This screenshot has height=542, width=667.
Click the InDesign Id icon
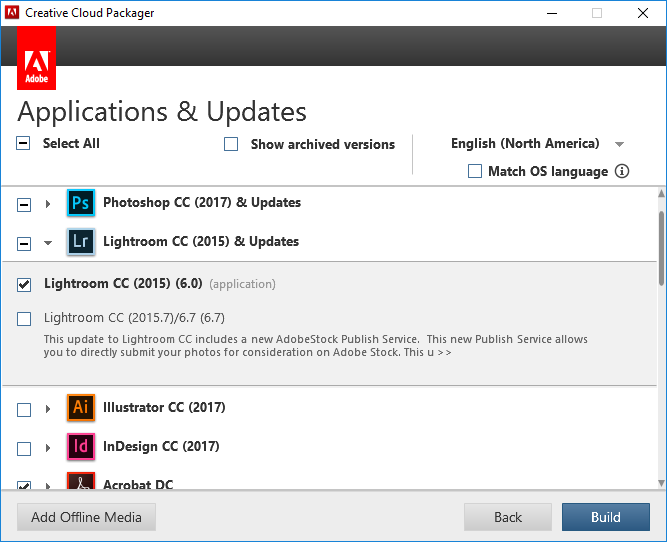click(81, 446)
